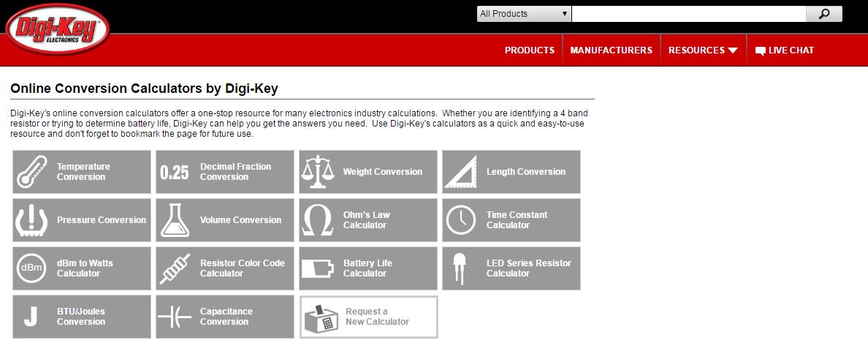Click the battery icon for Battery Life
The width and height of the screenshot is (868, 346).
click(x=318, y=269)
